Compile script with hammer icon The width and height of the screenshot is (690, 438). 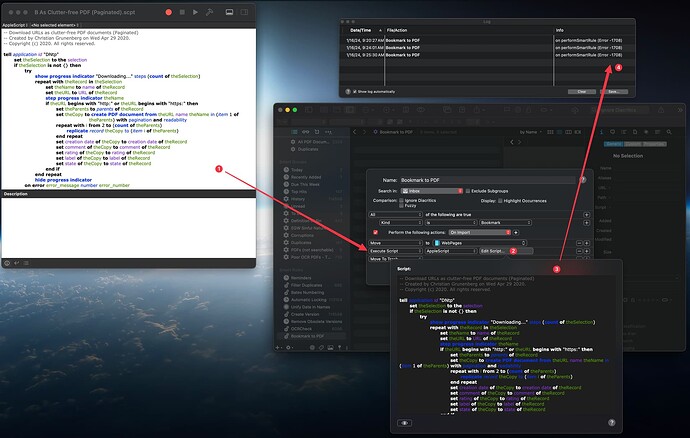point(209,12)
